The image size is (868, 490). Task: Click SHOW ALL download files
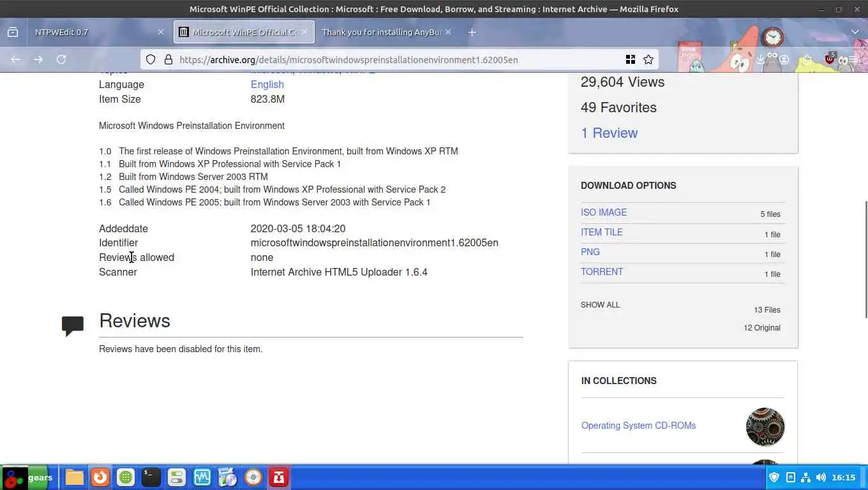pos(600,305)
